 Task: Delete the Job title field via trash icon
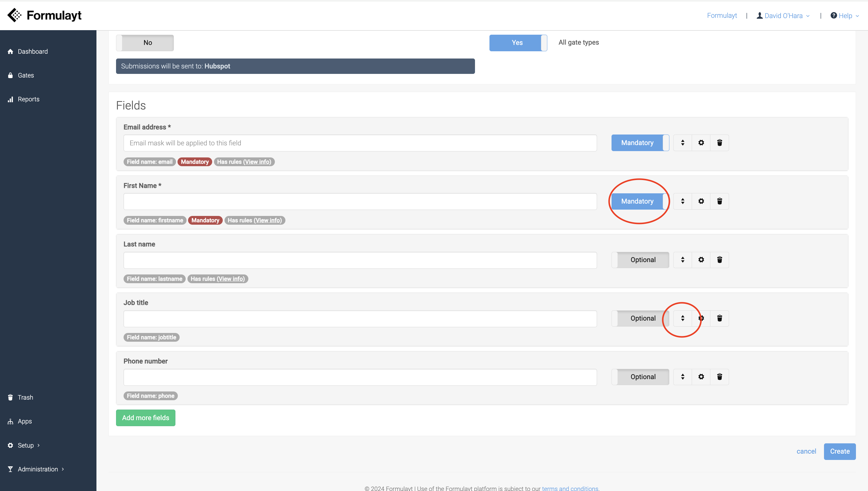tap(719, 318)
